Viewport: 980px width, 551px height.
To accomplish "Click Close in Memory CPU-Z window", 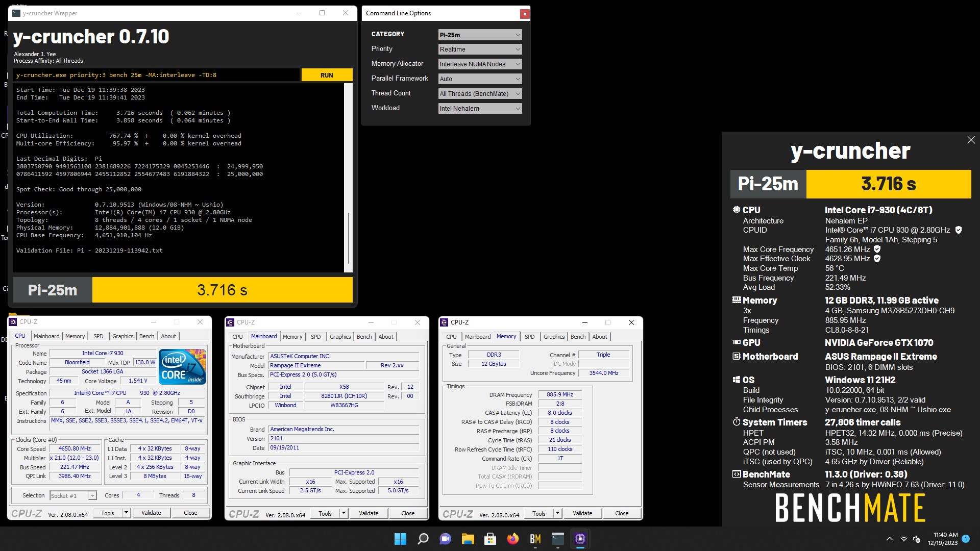I will [x=622, y=513].
